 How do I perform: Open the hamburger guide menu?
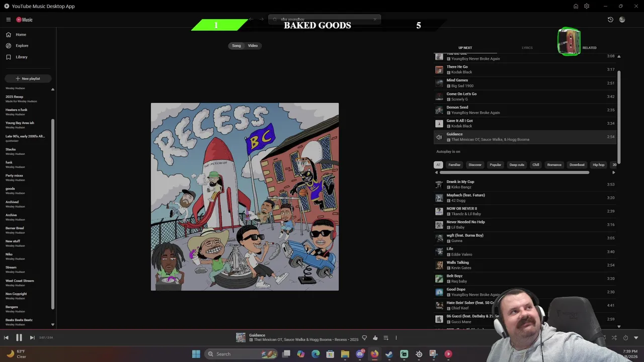click(x=9, y=20)
